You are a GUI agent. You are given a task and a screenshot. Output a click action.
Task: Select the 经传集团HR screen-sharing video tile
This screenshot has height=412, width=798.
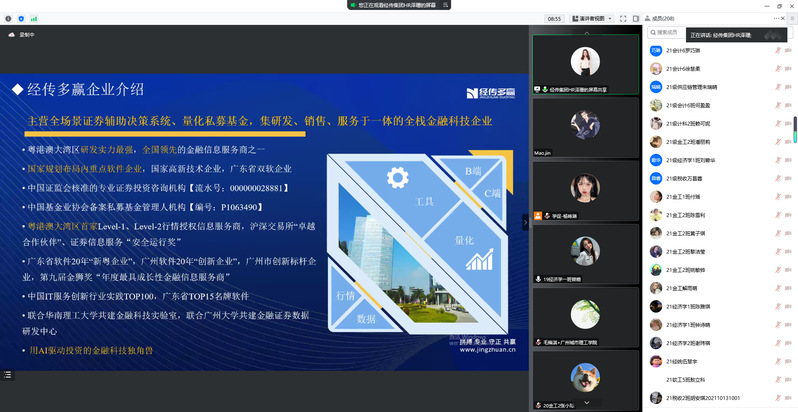(585, 65)
